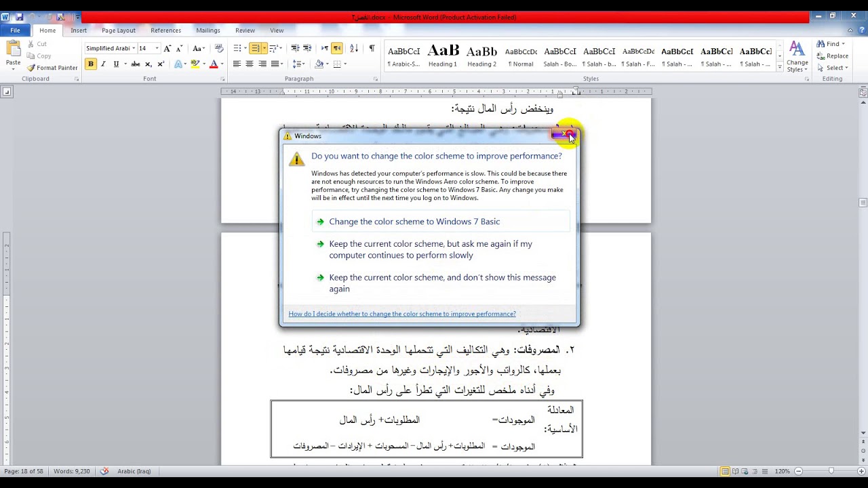
Task: Switch to the References tab
Action: coord(165,30)
